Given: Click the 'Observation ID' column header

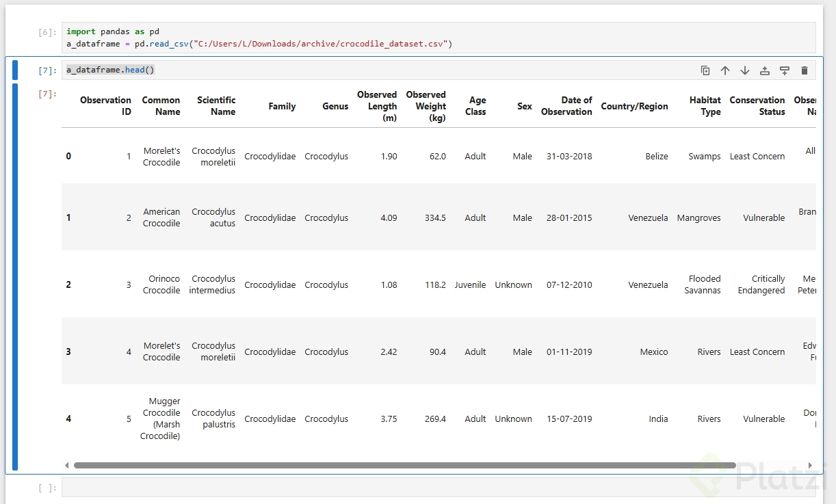Looking at the screenshot, I should coord(105,106).
